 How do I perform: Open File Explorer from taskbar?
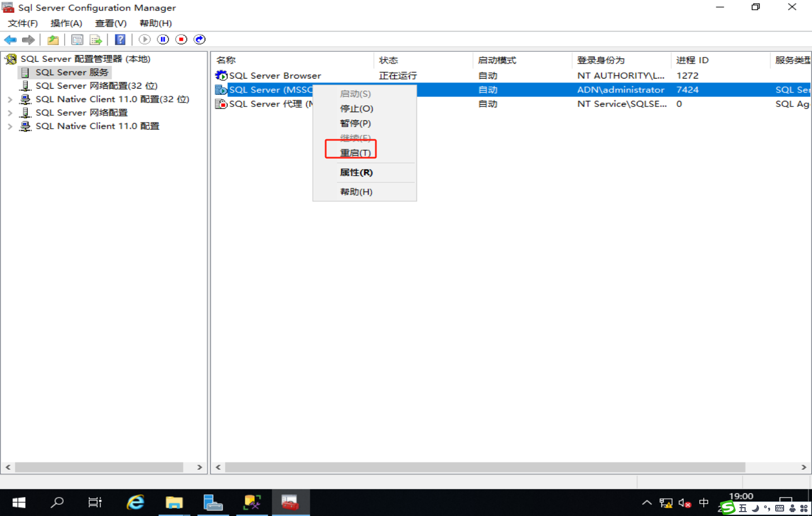pyautogui.click(x=174, y=503)
